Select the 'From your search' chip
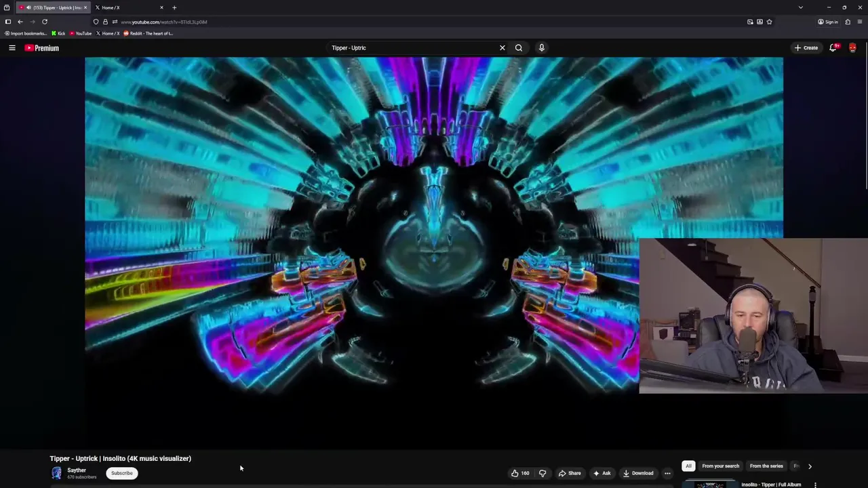Image resolution: width=868 pixels, height=488 pixels. [x=720, y=466]
